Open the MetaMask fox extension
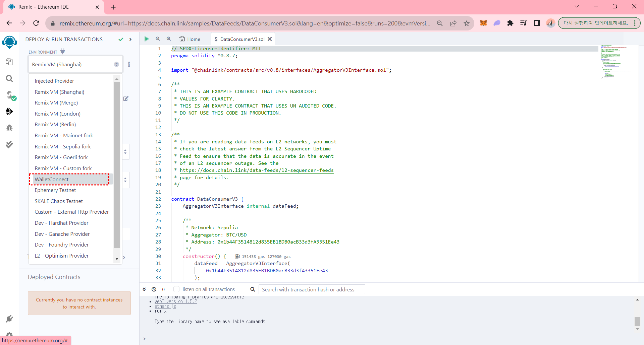Viewport: 644px width, 345px height. click(483, 23)
